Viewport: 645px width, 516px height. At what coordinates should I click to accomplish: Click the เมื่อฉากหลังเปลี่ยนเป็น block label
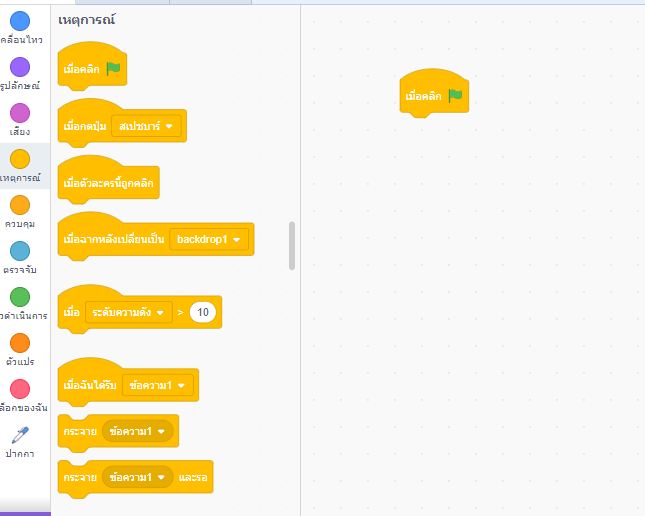[x=114, y=239]
